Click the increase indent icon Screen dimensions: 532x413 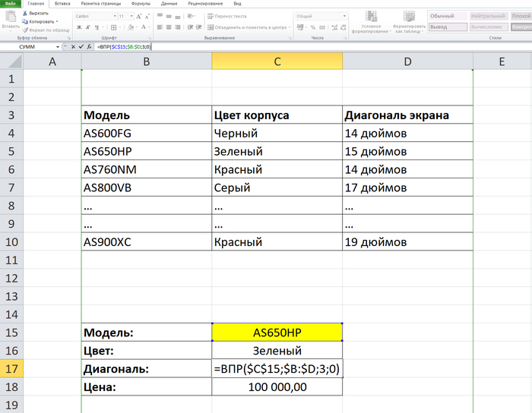(x=199, y=27)
